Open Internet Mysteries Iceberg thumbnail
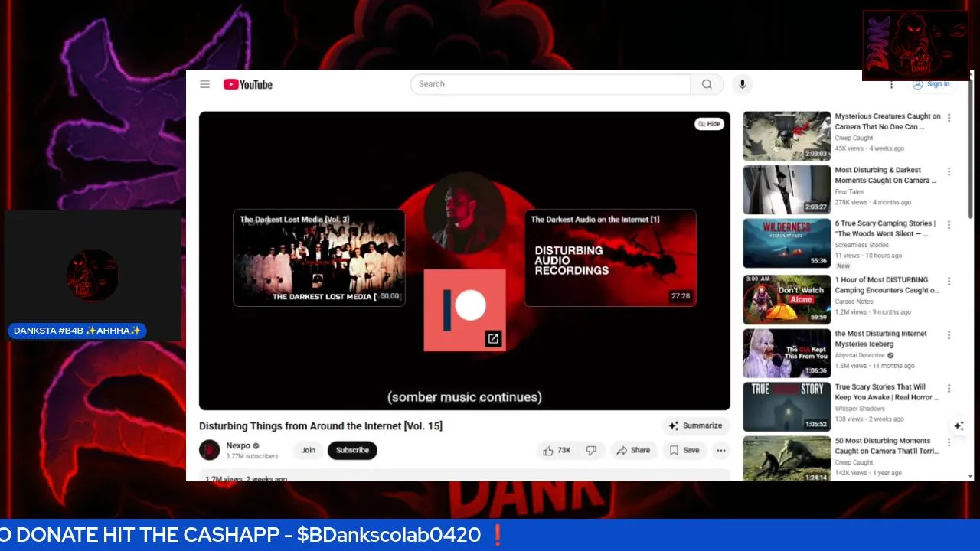 [786, 354]
